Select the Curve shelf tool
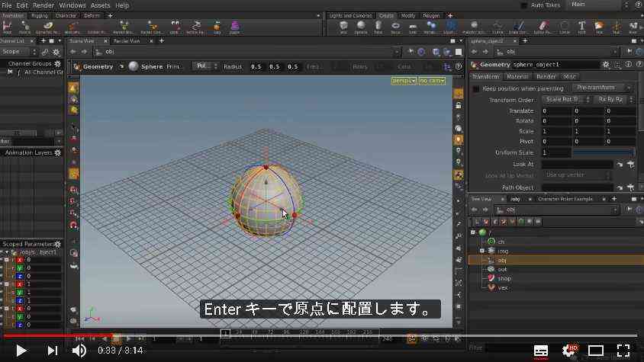Screen dimensions: 644x362 click(x=497, y=27)
